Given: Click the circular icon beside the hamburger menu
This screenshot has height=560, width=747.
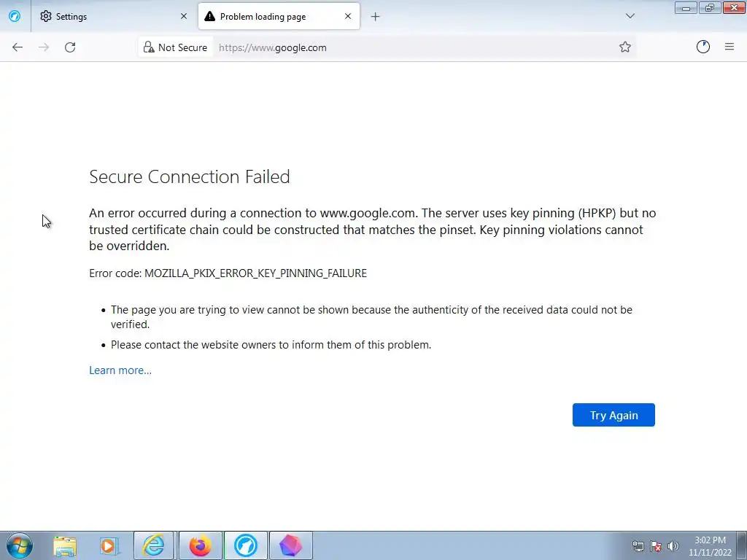Looking at the screenshot, I should coord(703,47).
